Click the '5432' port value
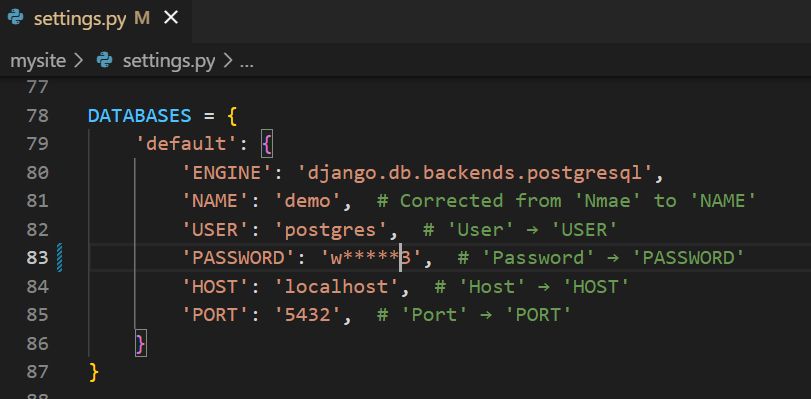This screenshot has height=399, width=811. 307,315
